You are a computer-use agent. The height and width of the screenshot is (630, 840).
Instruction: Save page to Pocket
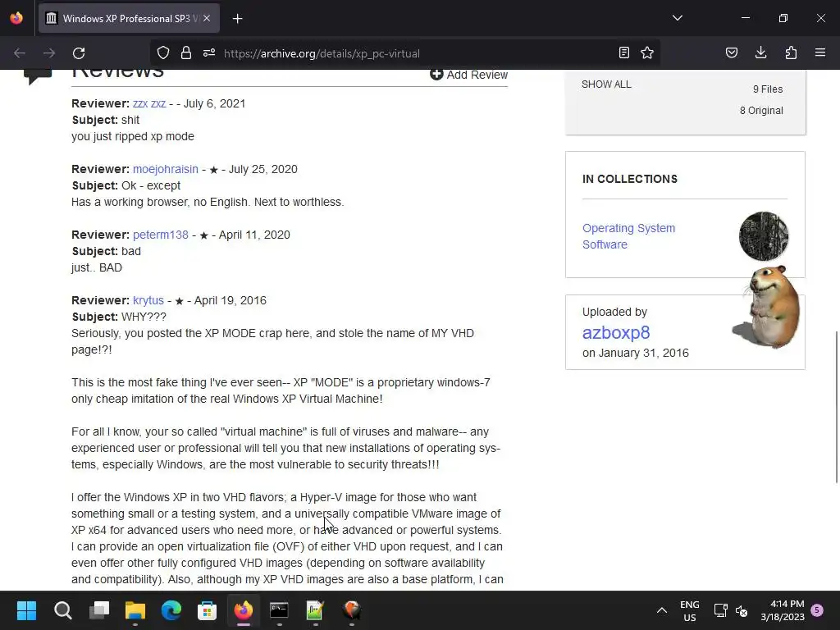(732, 52)
